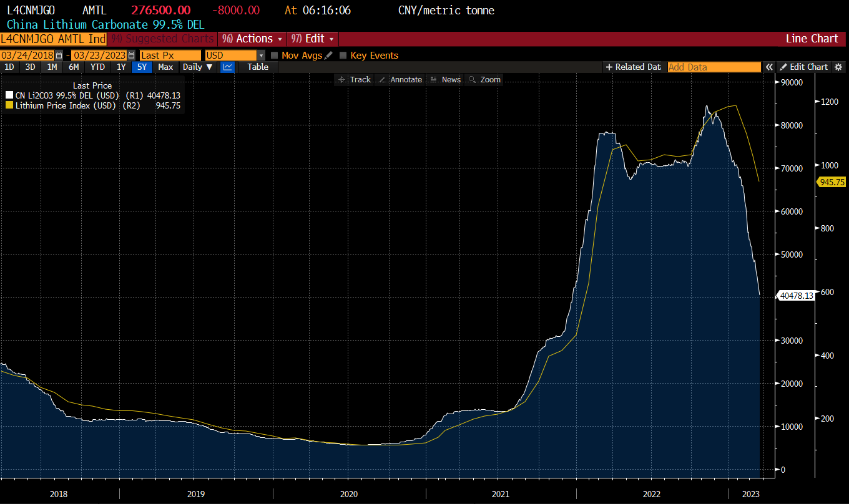Viewport: 849px width, 504px height.
Task: Open the Daily periodicity dropdown
Action: pos(197,67)
